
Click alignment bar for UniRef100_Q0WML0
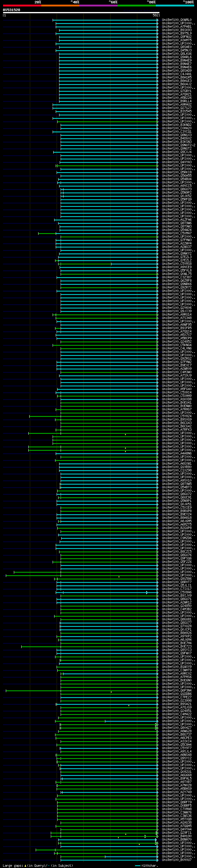[105, 20]
